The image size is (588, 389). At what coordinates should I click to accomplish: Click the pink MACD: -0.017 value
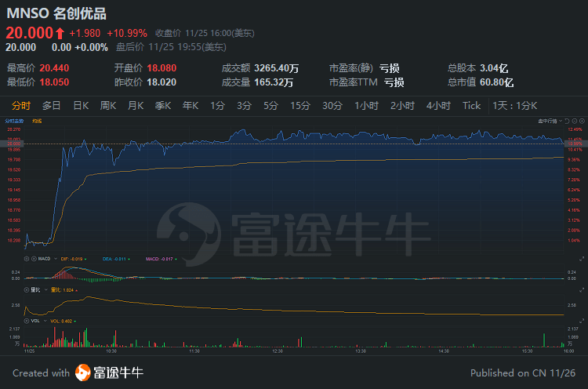[159, 259]
